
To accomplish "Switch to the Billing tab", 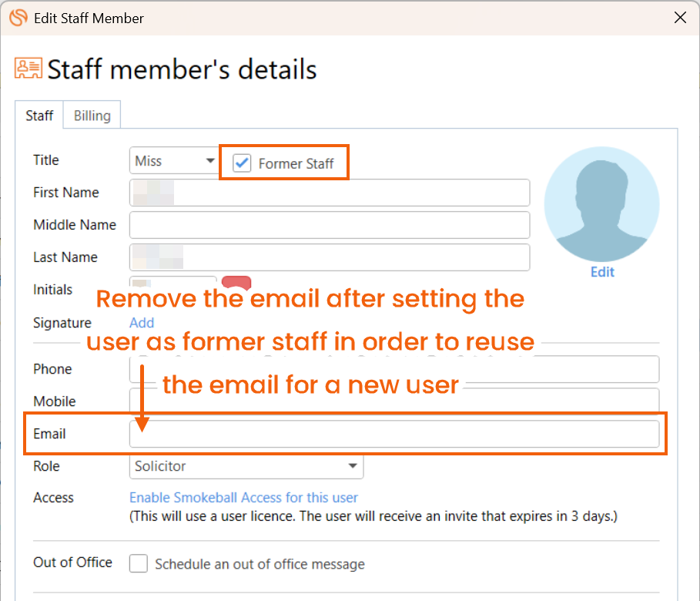I will pos(92,116).
